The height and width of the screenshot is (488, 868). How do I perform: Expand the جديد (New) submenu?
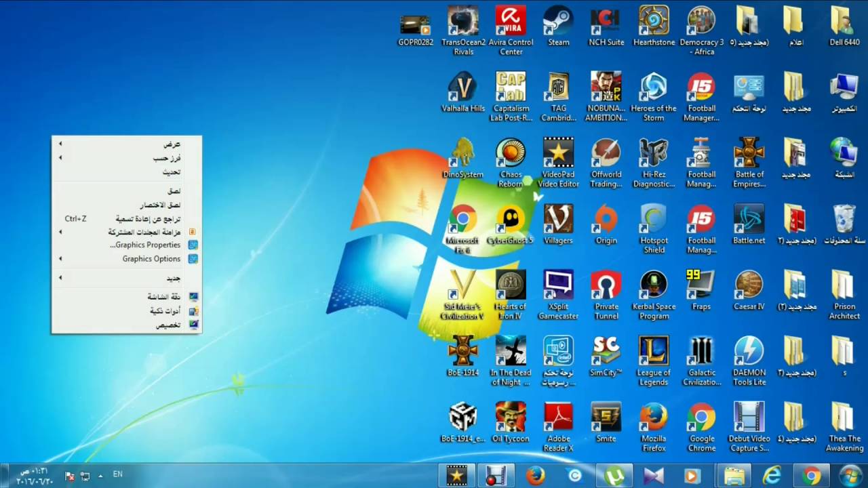[126, 278]
